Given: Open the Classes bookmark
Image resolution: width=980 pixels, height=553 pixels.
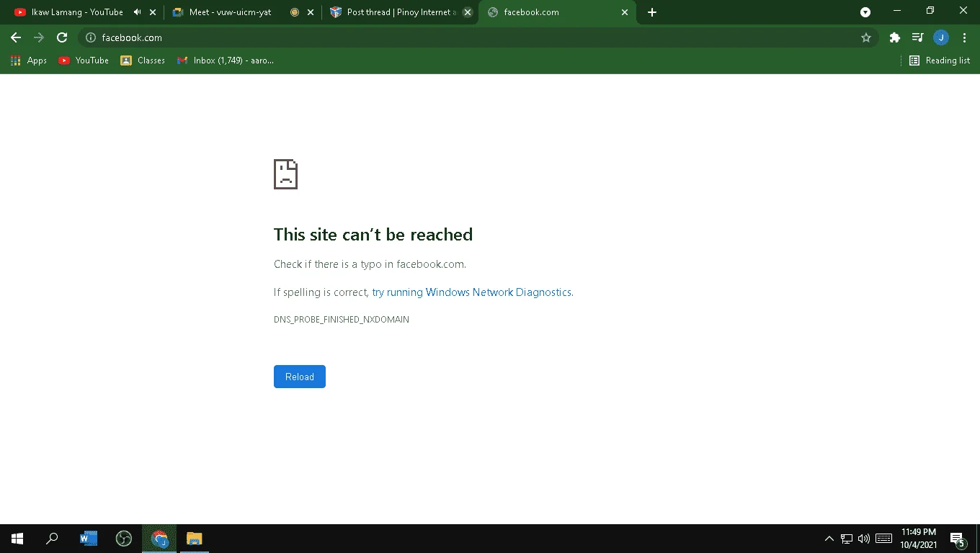Looking at the screenshot, I should coord(143,60).
